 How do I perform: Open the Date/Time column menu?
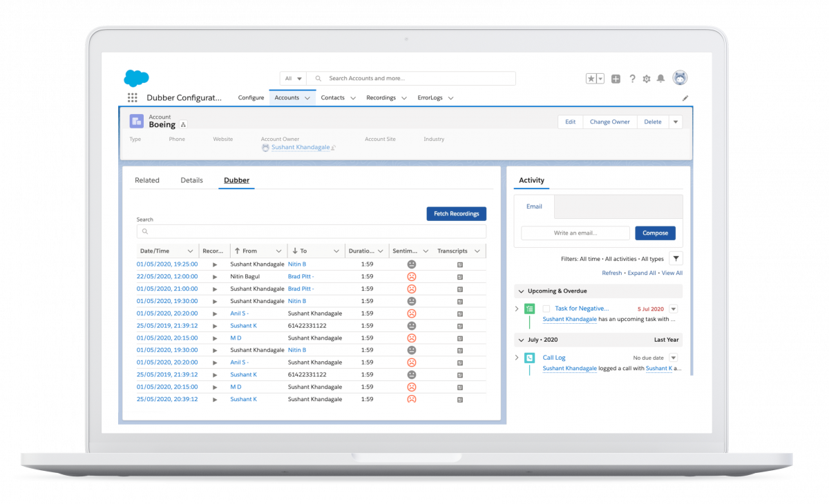tap(190, 251)
